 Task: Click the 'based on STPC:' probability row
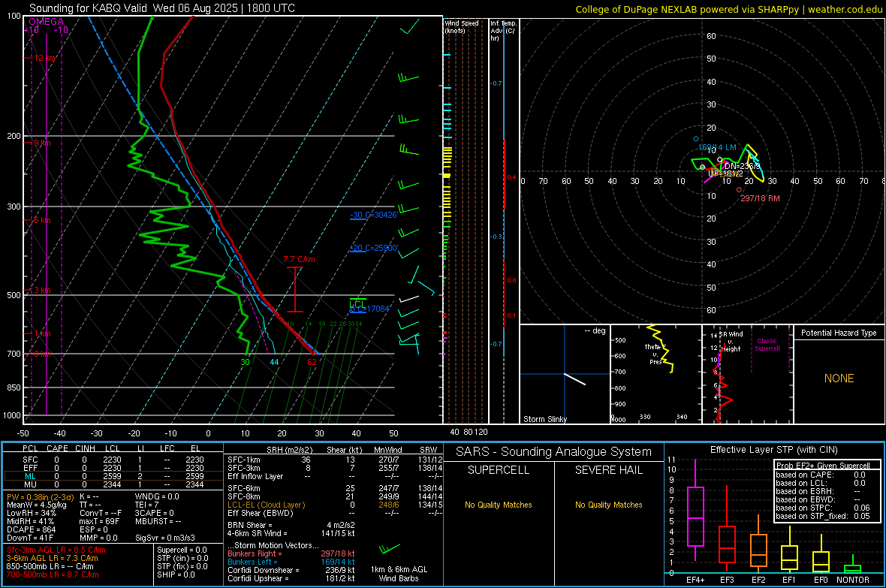click(823, 508)
